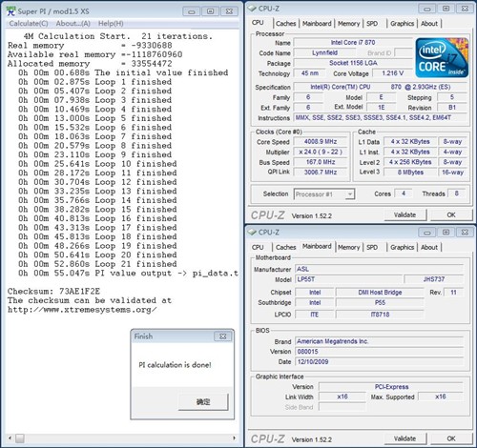Screen dimensions: 477x448
Task: Select CPU tab in lower CPU-Z window
Action: pos(258,247)
